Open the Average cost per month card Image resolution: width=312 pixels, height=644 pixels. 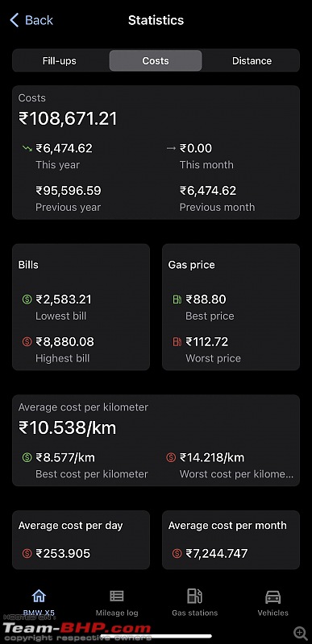[231, 539]
